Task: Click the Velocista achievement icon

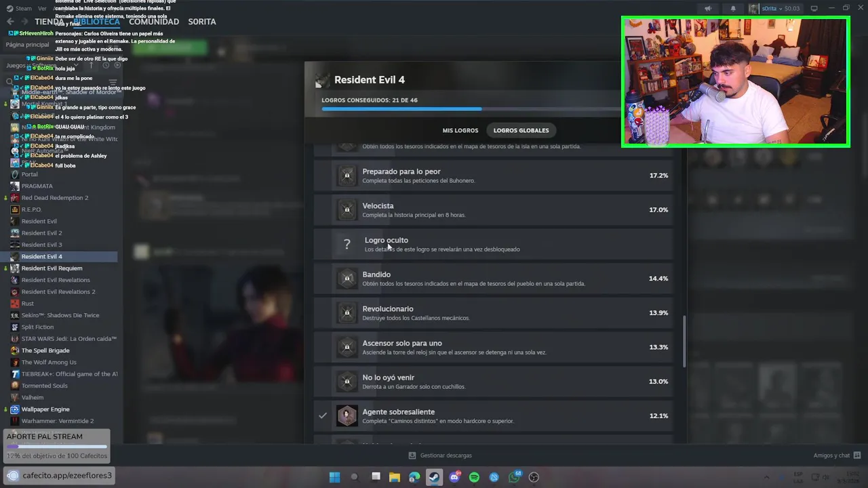Action: click(x=347, y=209)
